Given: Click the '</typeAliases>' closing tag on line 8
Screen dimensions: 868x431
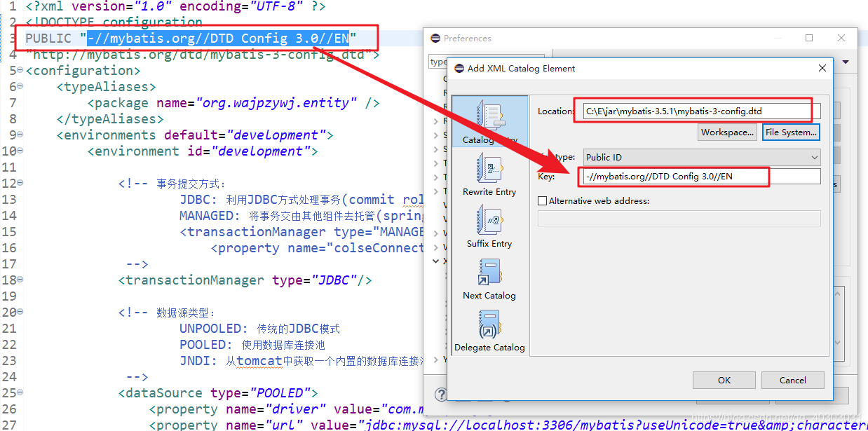Looking at the screenshot, I should click(x=110, y=119).
